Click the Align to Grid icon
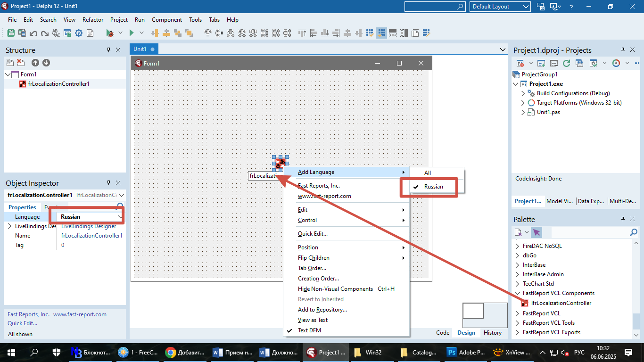Viewport: 644px width, 362px height. pos(371,33)
